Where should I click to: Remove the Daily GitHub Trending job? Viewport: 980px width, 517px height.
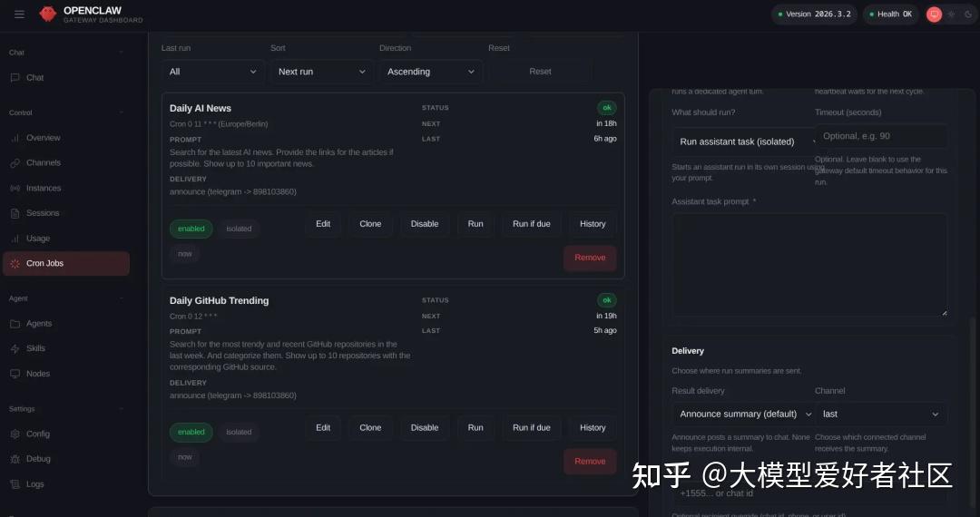(590, 462)
